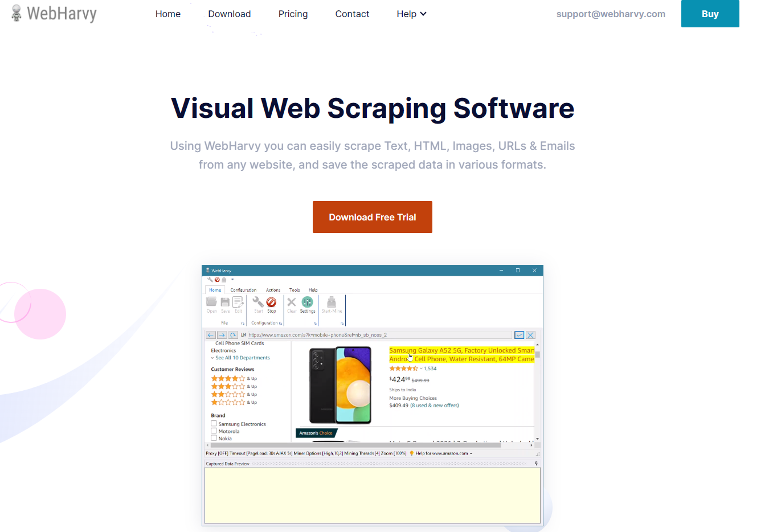Click the quick access wrench icon

pos(210,280)
